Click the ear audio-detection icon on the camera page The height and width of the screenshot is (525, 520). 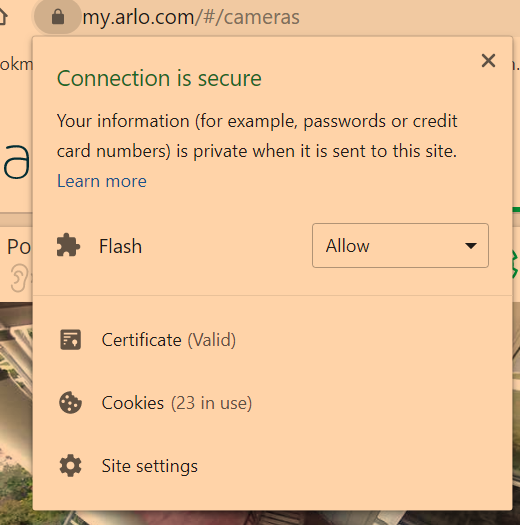(19, 278)
